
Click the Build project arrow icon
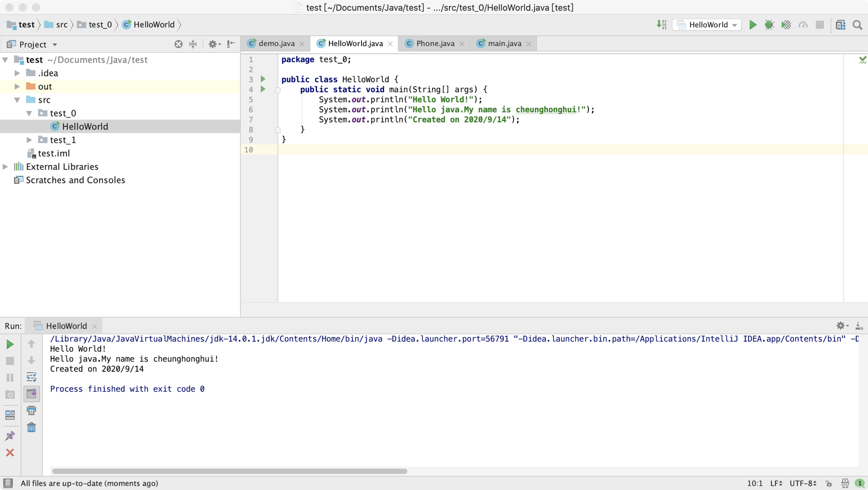(661, 25)
